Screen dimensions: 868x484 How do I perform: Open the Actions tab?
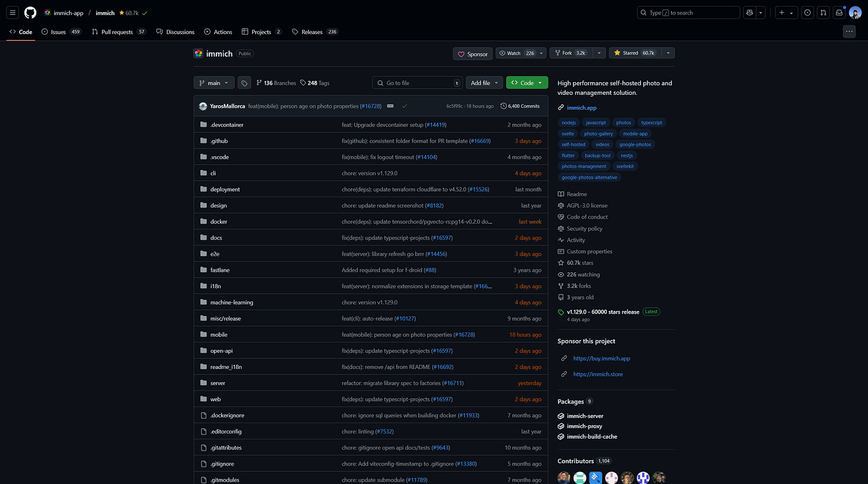[x=218, y=32]
